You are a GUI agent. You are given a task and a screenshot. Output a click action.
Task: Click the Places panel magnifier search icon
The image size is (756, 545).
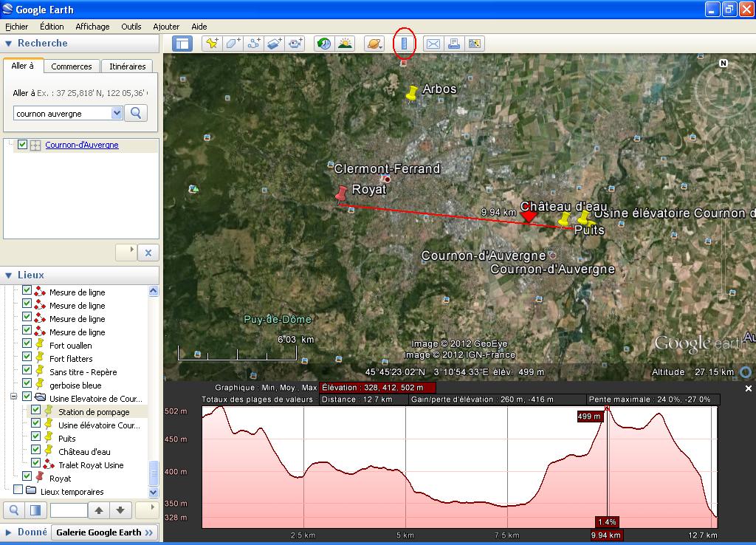coord(15,510)
